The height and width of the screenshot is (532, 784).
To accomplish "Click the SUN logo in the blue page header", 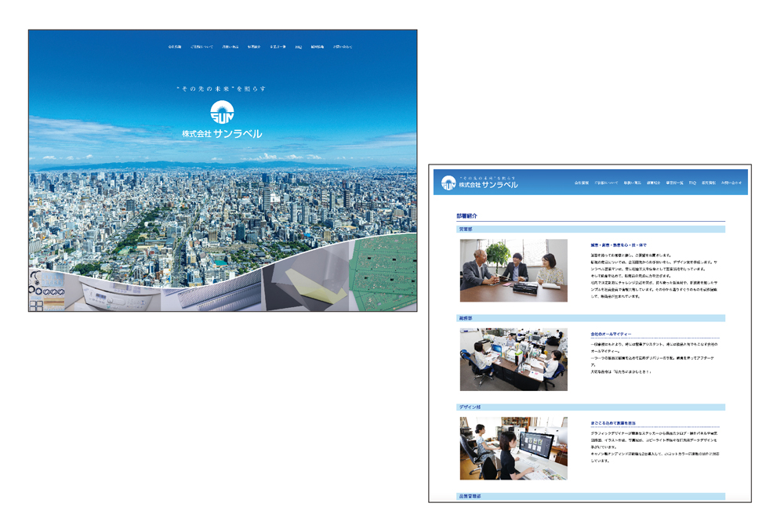I will tap(448, 183).
